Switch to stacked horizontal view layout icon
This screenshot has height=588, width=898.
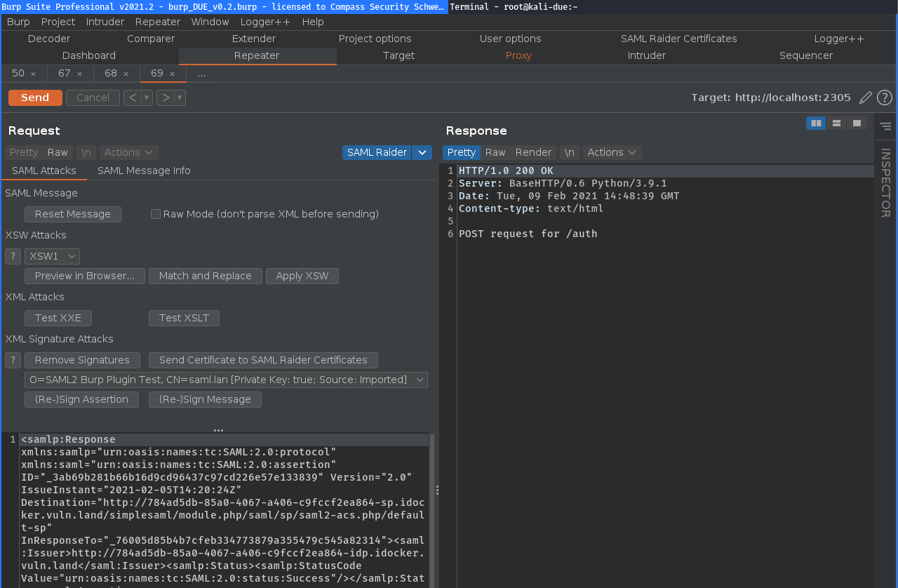(836, 123)
